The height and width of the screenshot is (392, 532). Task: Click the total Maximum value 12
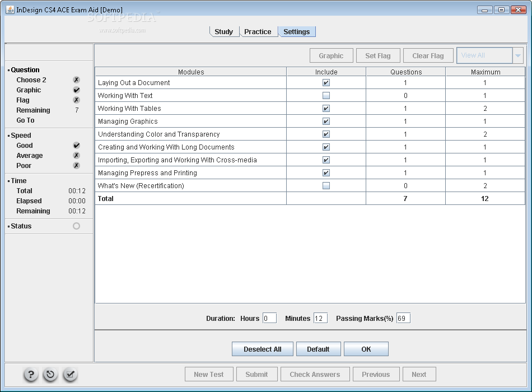[485, 199]
